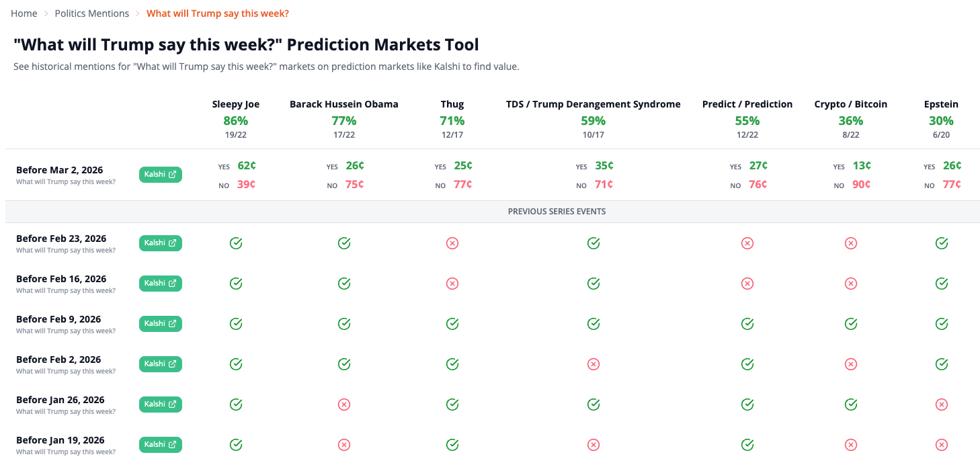Image resolution: width=980 pixels, height=467 pixels.
Task: Click the red X for Barack Hussein Obama on Jan 26
Action: click(344, 404)
